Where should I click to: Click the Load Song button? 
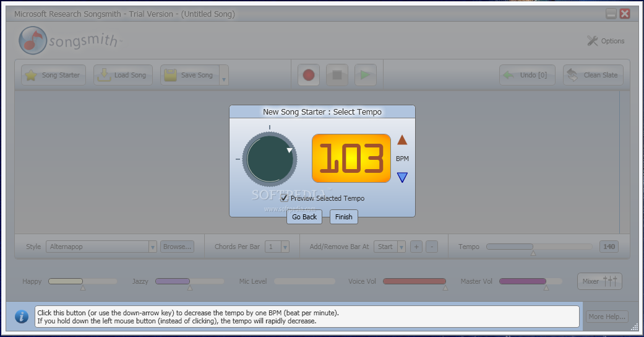click(x=123, y=75)
